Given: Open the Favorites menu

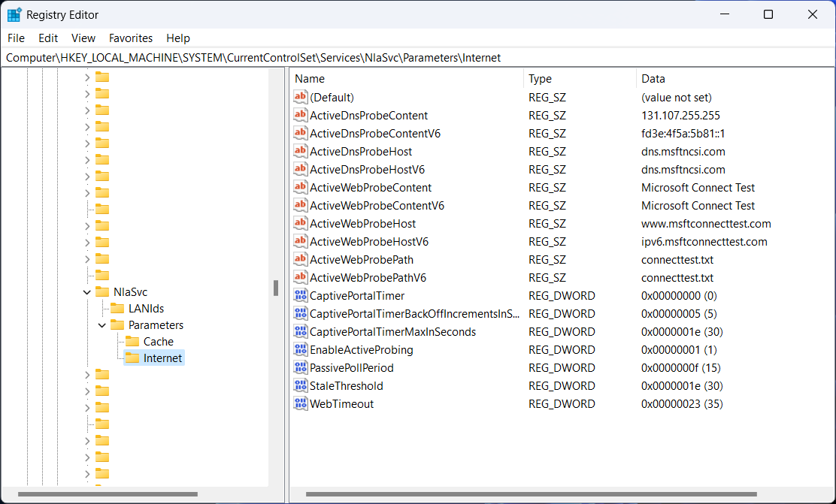Looking at the screenshot, I should (130, 38).
